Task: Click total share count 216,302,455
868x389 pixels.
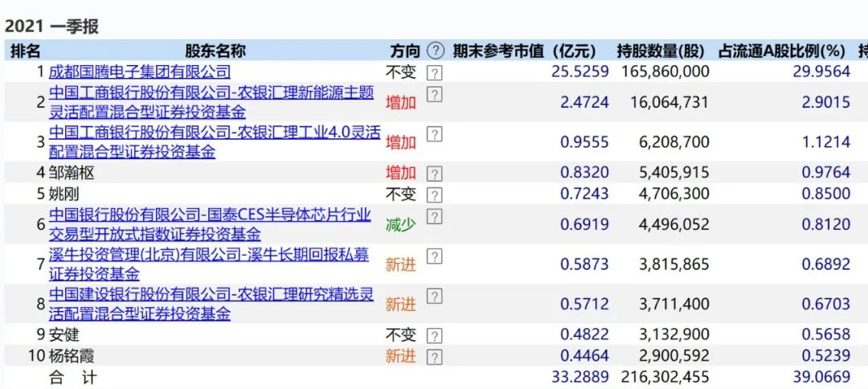Action: pos(665,378)
